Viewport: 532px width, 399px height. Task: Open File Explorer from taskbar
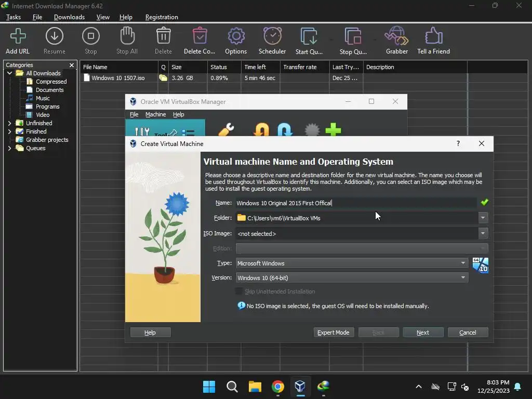255,386
